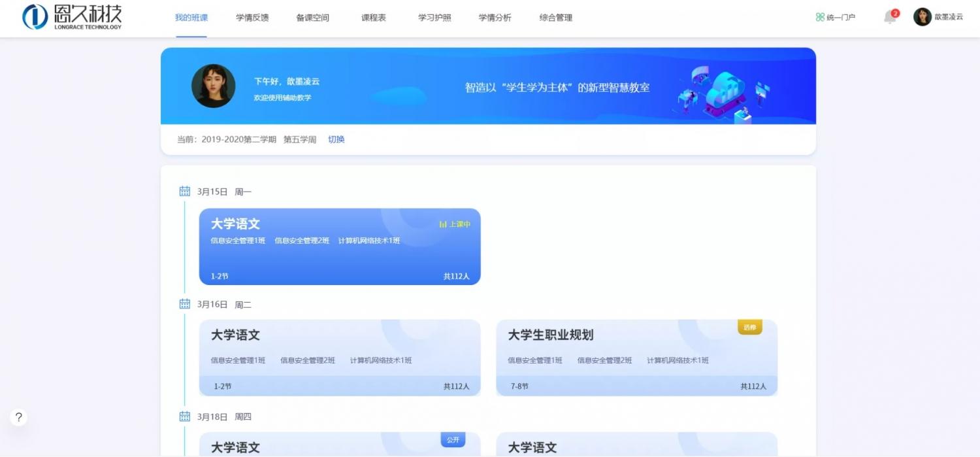
Task: Click the large profile photo in banner
Action: [x=214, y=86]
